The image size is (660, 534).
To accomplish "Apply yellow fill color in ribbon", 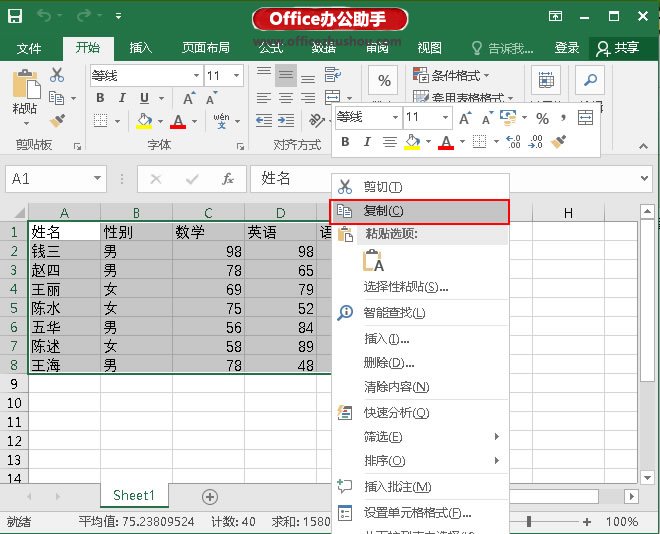I will point(144,121).
